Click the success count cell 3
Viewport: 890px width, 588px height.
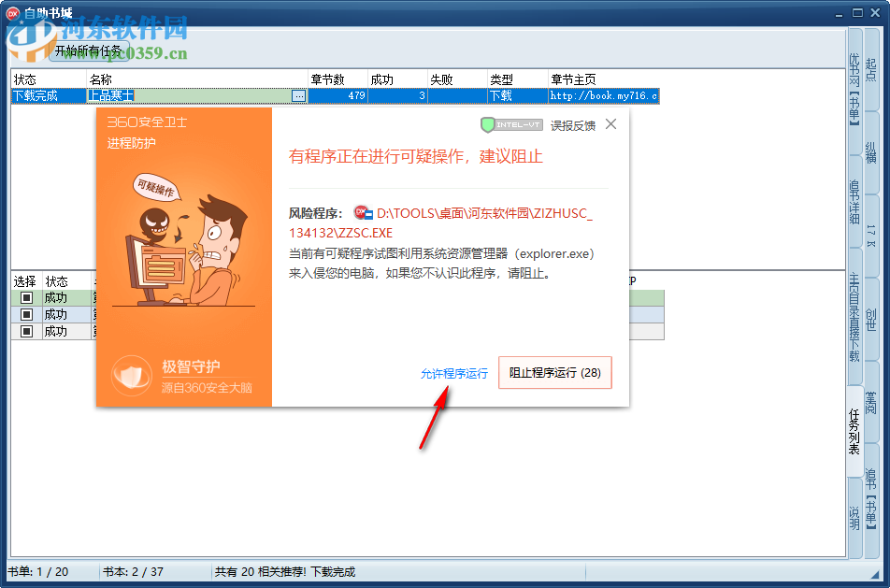398,96
